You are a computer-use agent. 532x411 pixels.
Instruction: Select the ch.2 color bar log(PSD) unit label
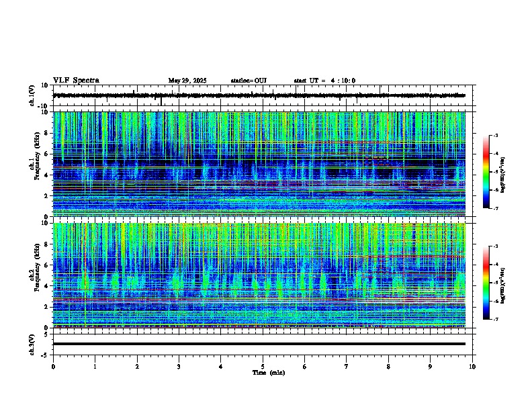(x=503, y=286)
